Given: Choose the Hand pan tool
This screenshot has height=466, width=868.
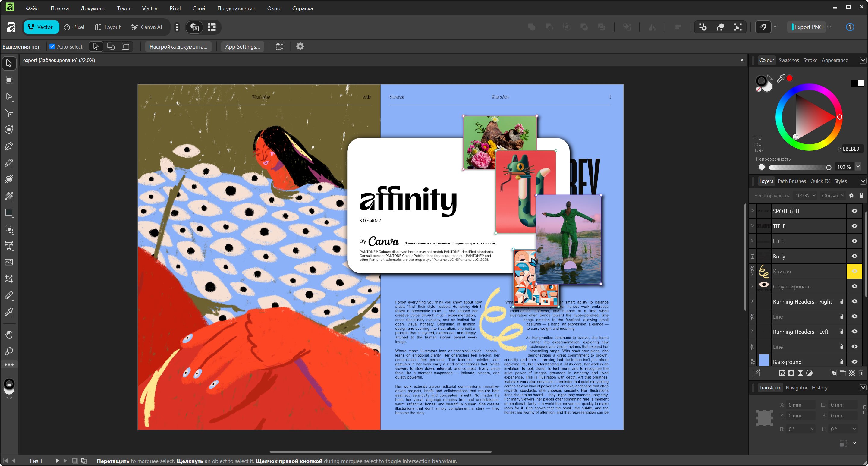Looking at the screenshot, I should 9,335.
